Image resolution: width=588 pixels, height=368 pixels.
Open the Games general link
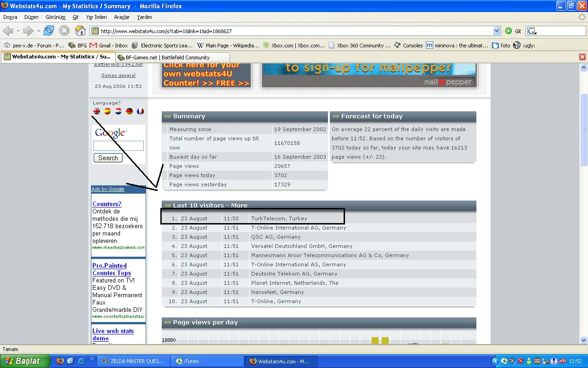coord(118,75)
